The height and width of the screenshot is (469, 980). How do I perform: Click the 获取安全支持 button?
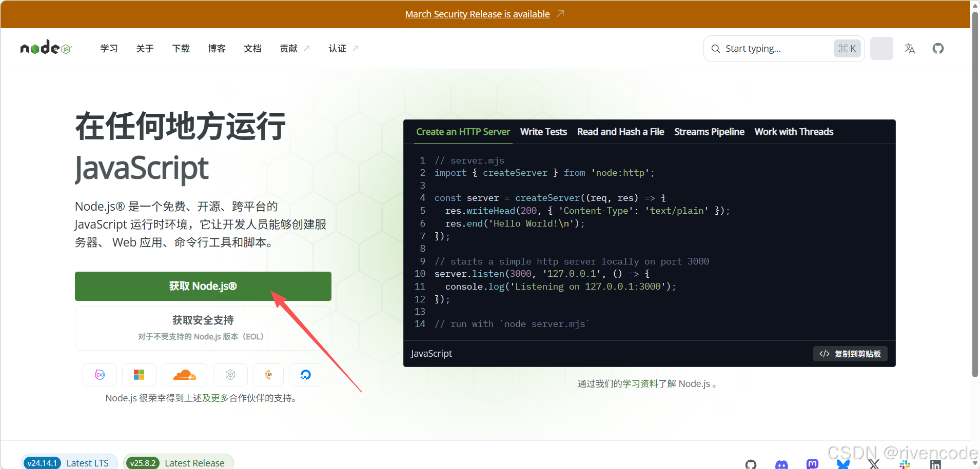pos(203,328)
